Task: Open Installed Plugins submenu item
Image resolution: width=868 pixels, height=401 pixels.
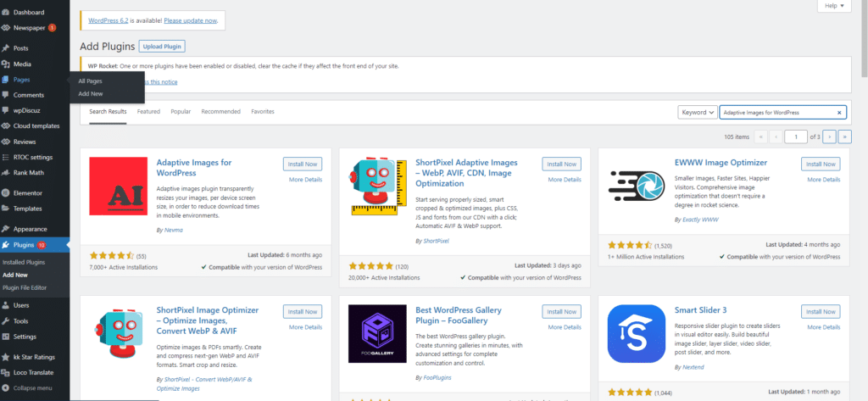Action: click(x=24, y=262)
